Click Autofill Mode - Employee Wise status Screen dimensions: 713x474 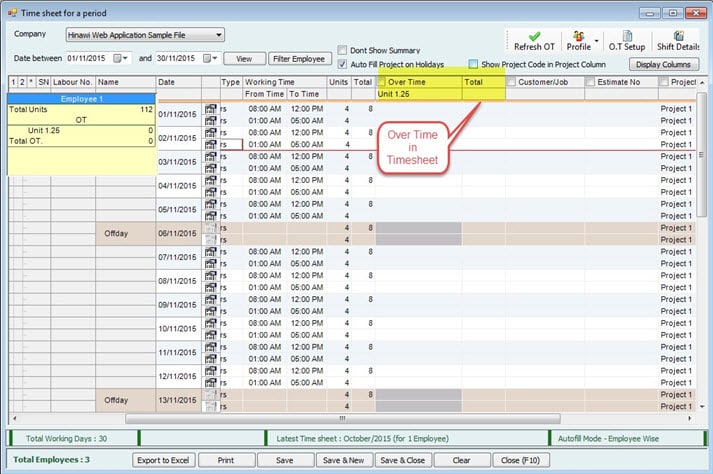[x=608, y=439]
